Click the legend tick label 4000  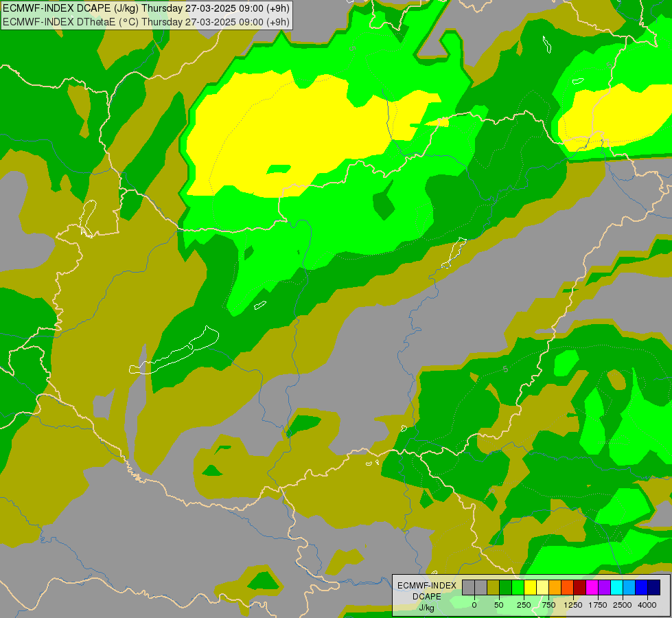[x=647, y=605]
